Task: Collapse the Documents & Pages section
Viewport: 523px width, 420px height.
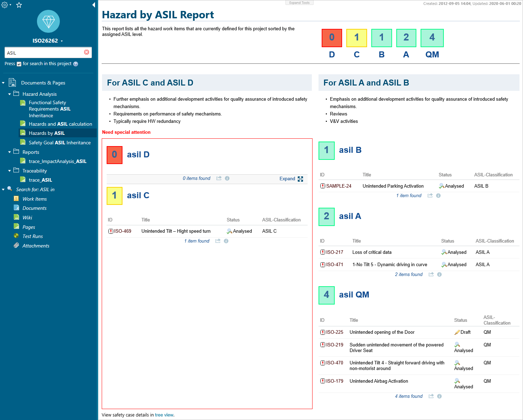Action: (3, 83)
